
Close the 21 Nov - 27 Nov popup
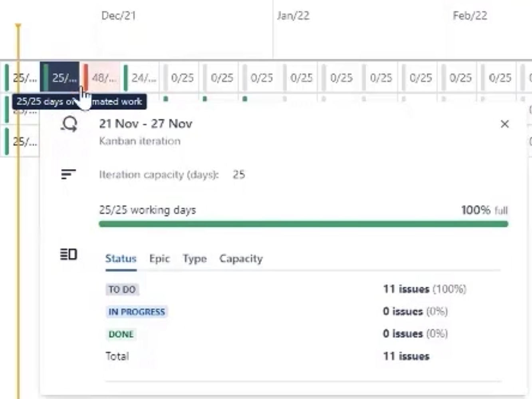[505, 124]
